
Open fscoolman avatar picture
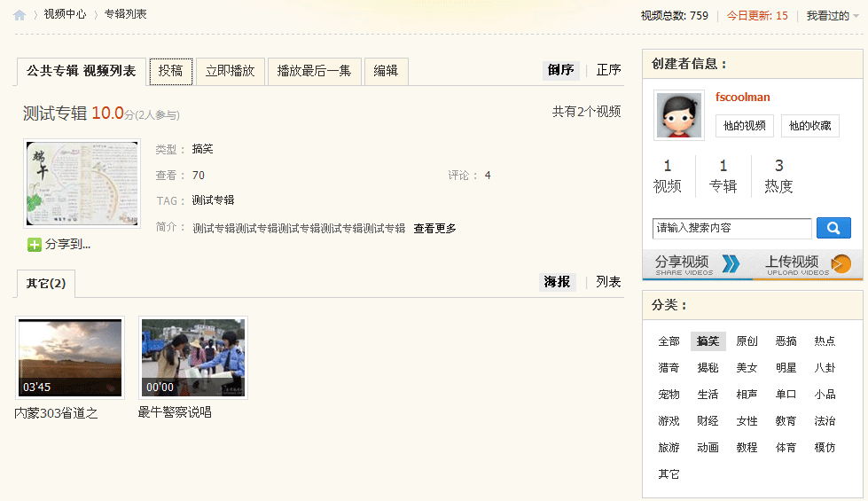(x=678, y=115)
